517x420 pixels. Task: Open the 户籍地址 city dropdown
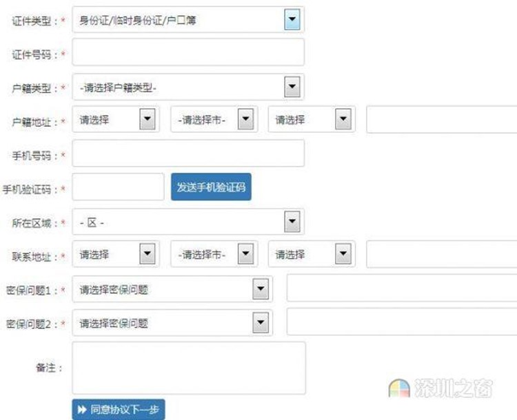214,120
